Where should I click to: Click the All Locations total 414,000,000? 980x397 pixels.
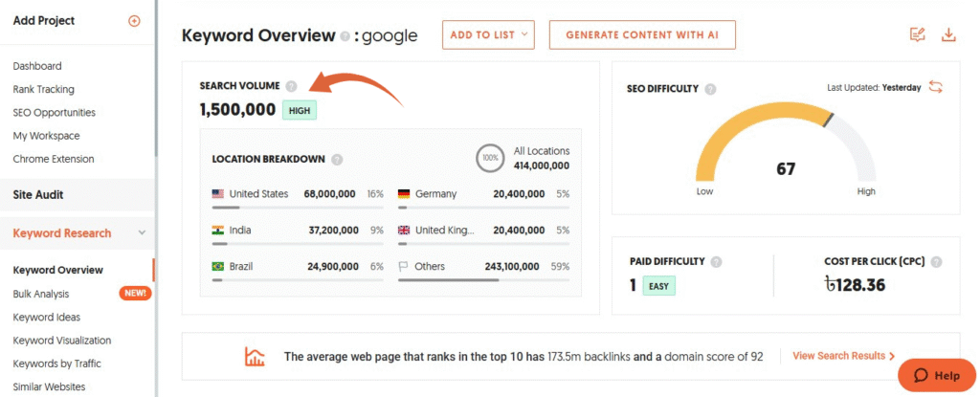(542, 165)
